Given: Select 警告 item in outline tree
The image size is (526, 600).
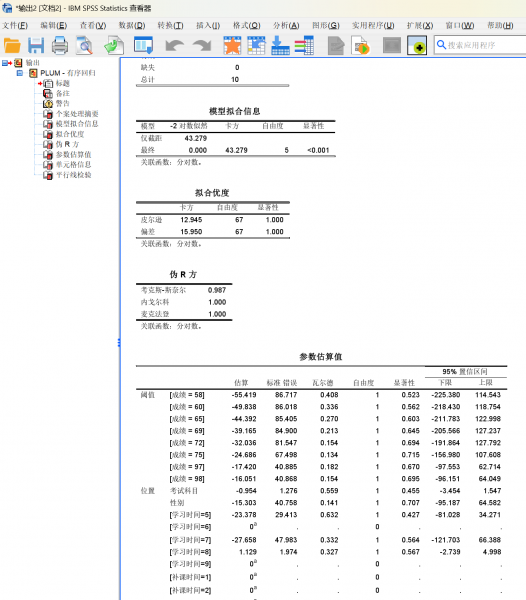Looking at the screenshot, I should (x=63, y=103).
